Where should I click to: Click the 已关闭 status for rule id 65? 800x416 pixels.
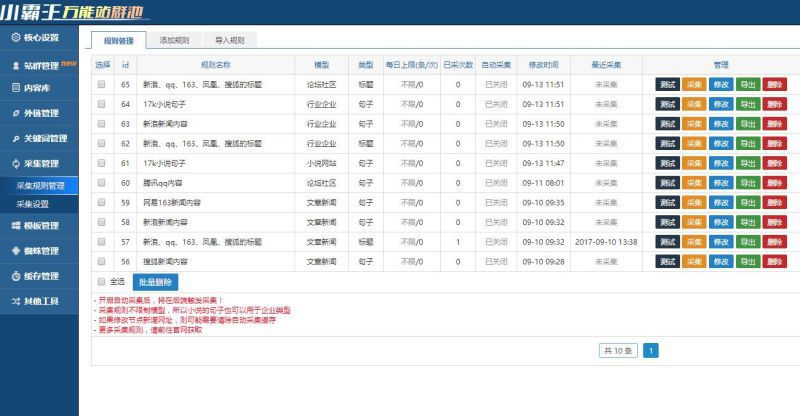[496, 85]
